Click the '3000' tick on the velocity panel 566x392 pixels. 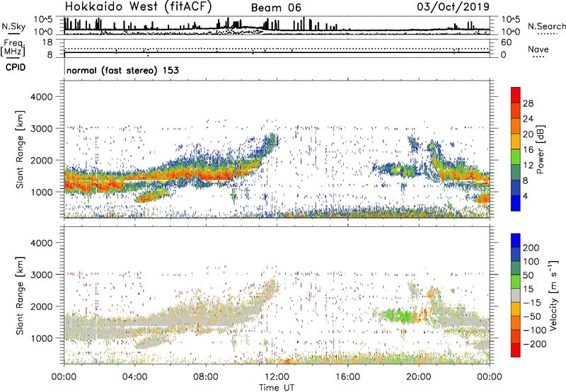[41, 275]
